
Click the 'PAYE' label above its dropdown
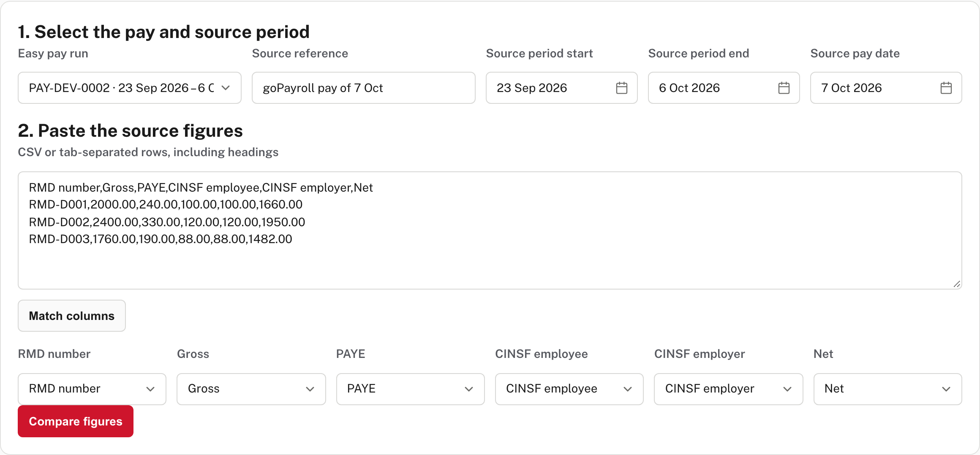coord(351,354)
